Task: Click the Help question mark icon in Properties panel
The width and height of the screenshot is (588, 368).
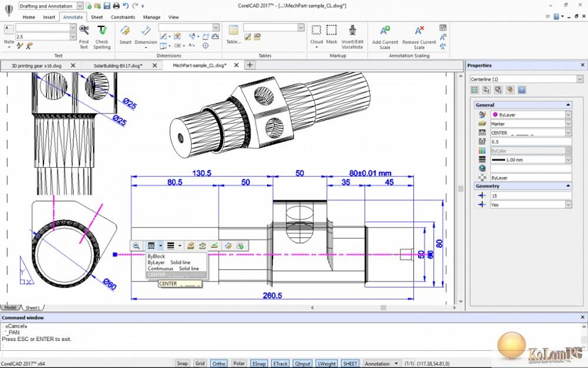Action: (x=521, y=89)
